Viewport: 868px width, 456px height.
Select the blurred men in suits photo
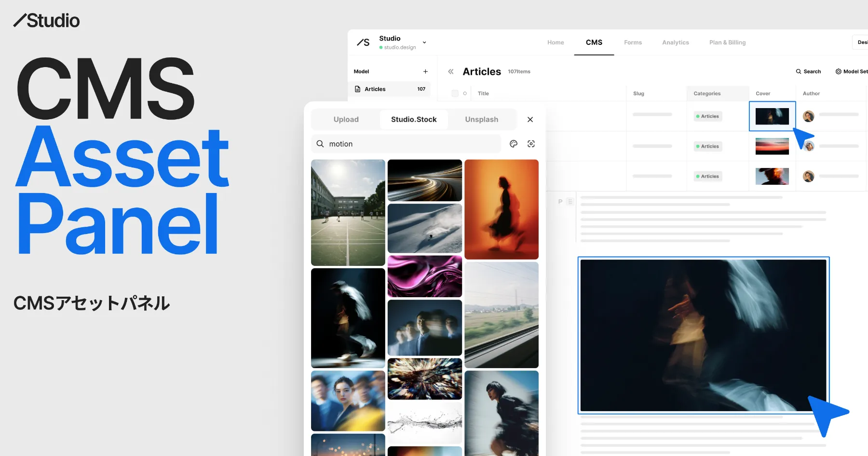[425, 328]
